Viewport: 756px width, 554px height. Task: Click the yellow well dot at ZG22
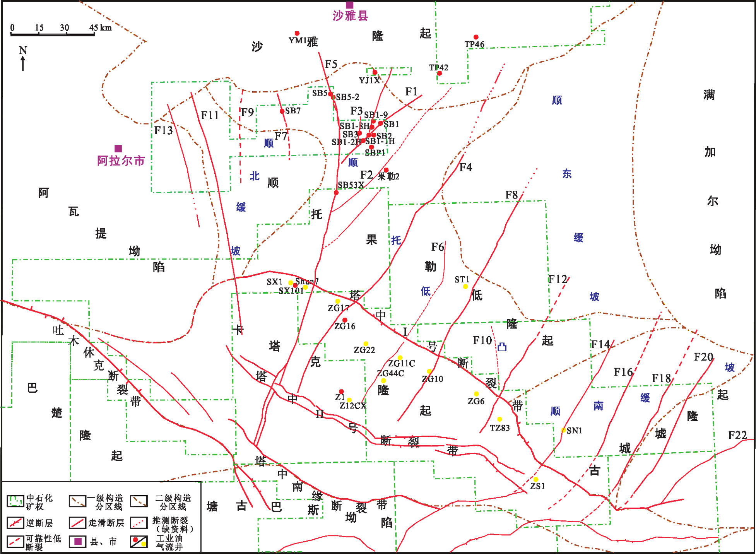[366, 344]
